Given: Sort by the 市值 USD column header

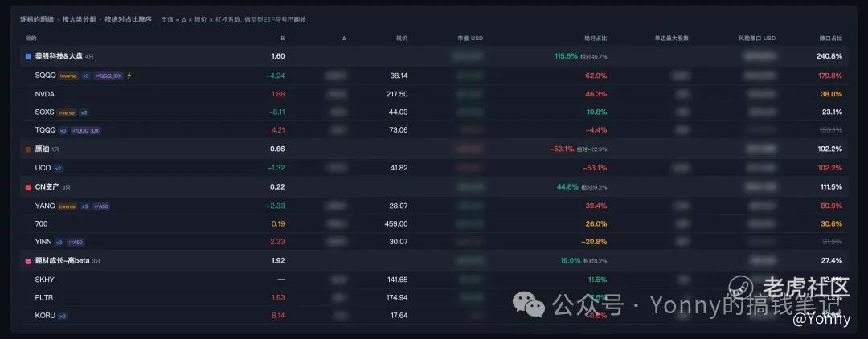Looking at the screenshot, I should (x=470, y=39).
